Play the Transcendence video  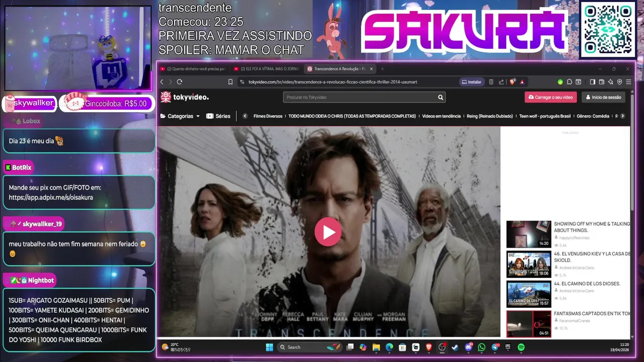[328, 232]
